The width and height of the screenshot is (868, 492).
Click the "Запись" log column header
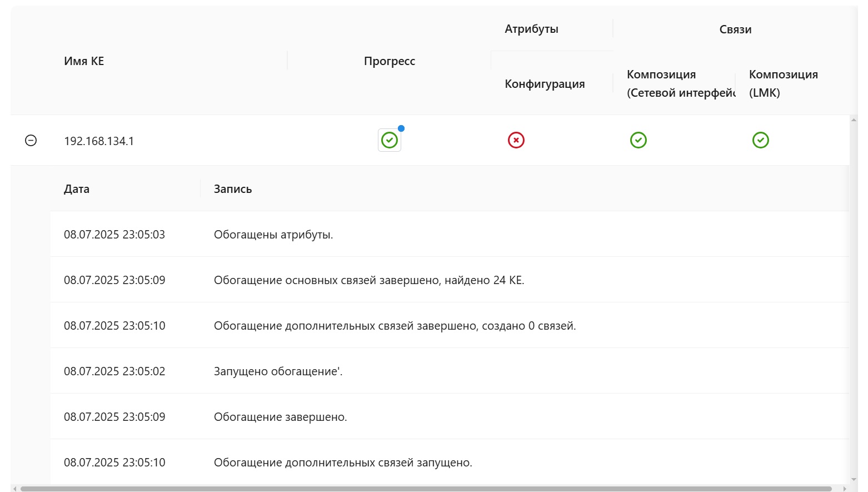233,189
